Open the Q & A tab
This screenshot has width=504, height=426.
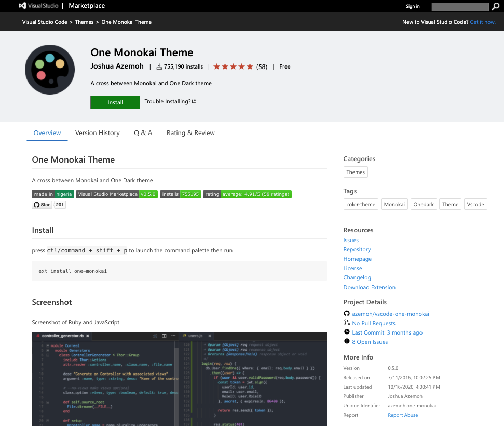coord(143,133)
